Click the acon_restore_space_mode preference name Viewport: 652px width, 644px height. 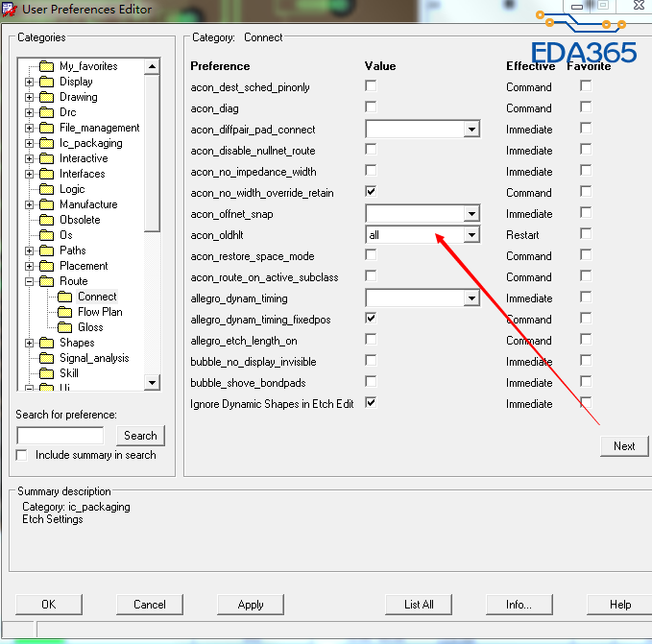tap(253, 256)
